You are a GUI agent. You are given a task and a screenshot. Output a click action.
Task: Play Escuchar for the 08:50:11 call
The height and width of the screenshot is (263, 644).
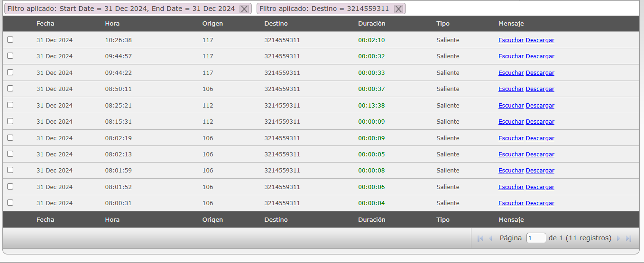[511, 89]
